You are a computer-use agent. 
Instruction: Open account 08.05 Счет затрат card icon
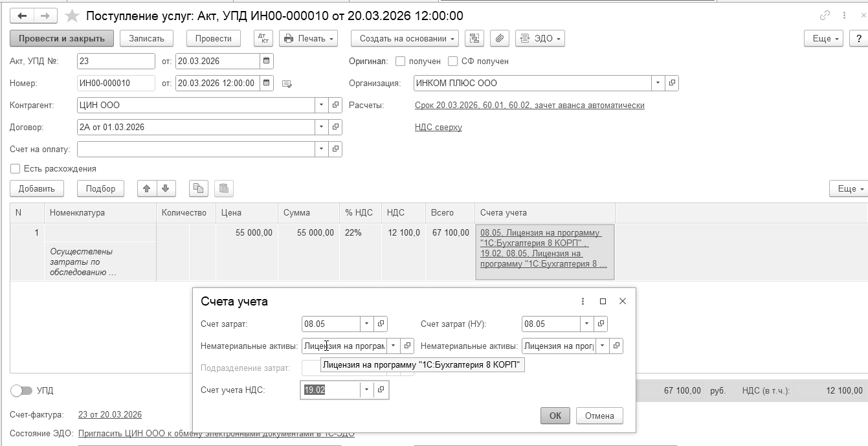pos(381,324)
